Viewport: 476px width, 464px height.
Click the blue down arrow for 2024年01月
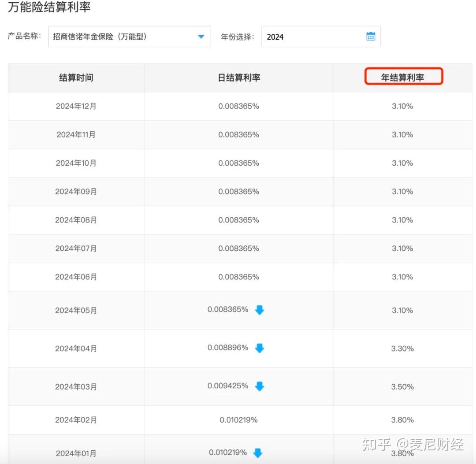[x=258, y=453]
